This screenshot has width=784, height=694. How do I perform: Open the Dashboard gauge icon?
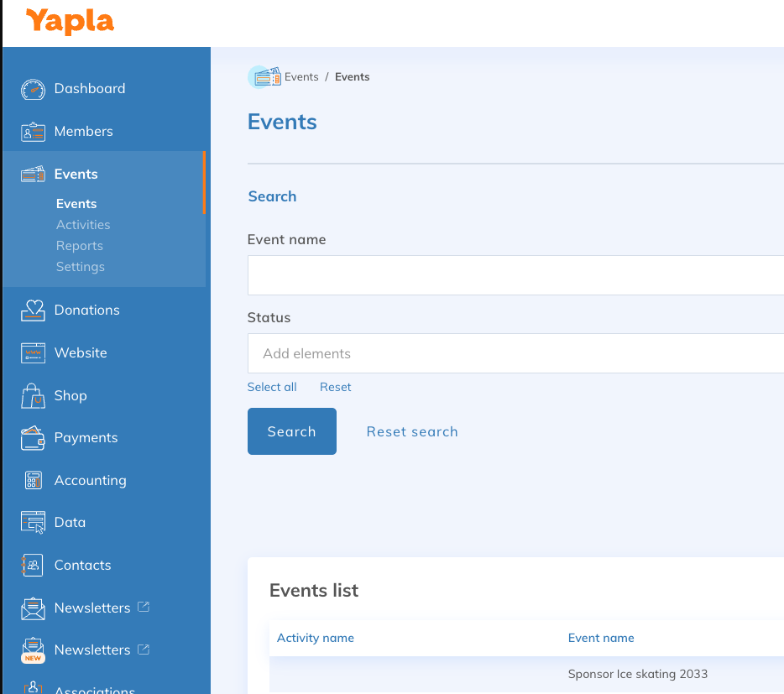33,90
